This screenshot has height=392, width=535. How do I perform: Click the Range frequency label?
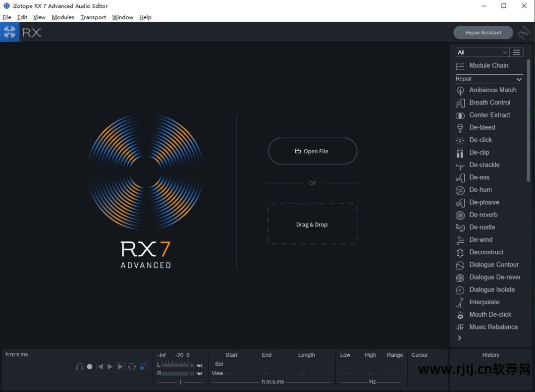[x=395, y=355]
